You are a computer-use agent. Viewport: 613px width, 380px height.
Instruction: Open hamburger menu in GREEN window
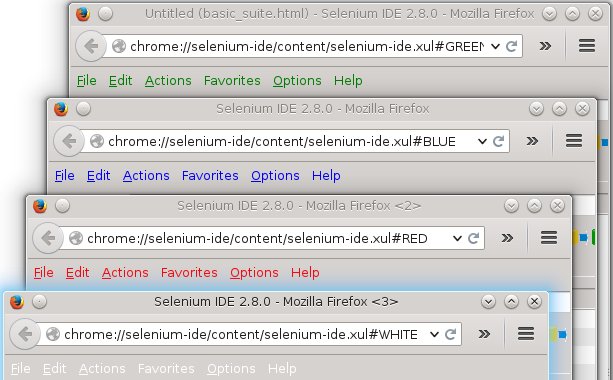point(587,46)
